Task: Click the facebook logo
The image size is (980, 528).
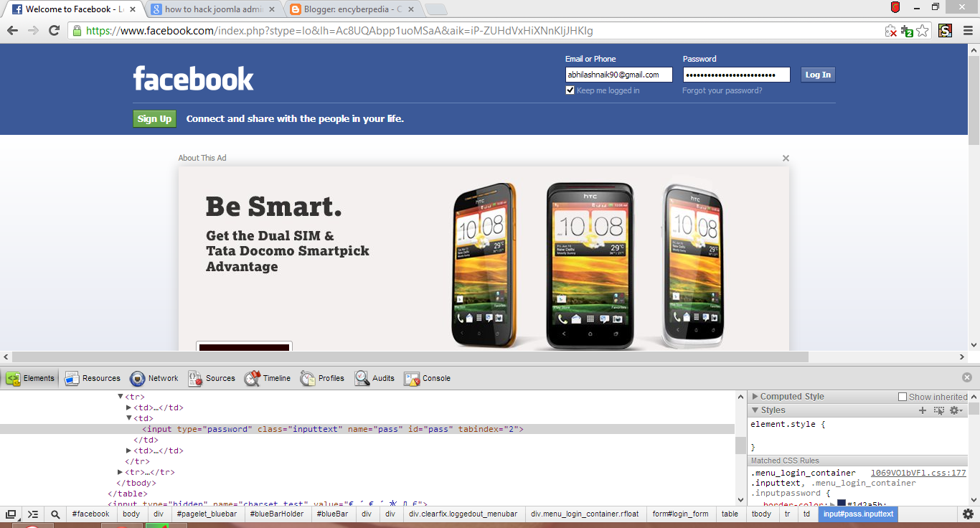Action: (x=194, y=79)
